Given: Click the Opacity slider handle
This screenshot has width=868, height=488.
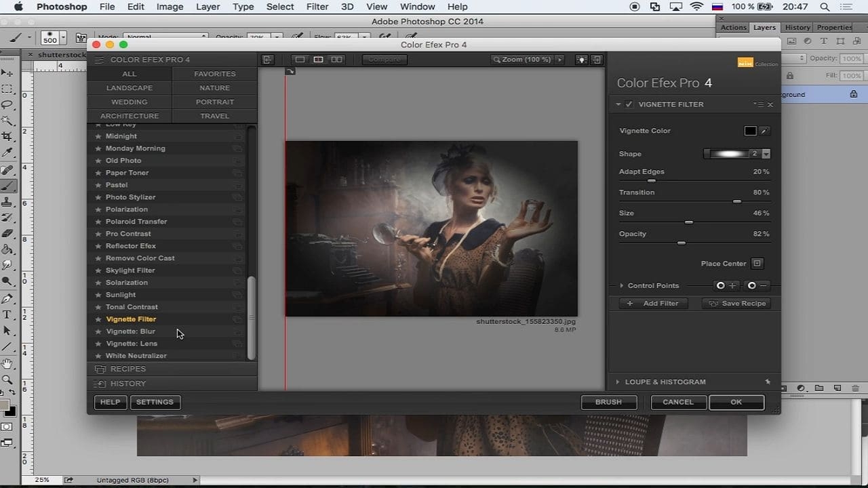Looking at the screenshot, I should (682, 243).
